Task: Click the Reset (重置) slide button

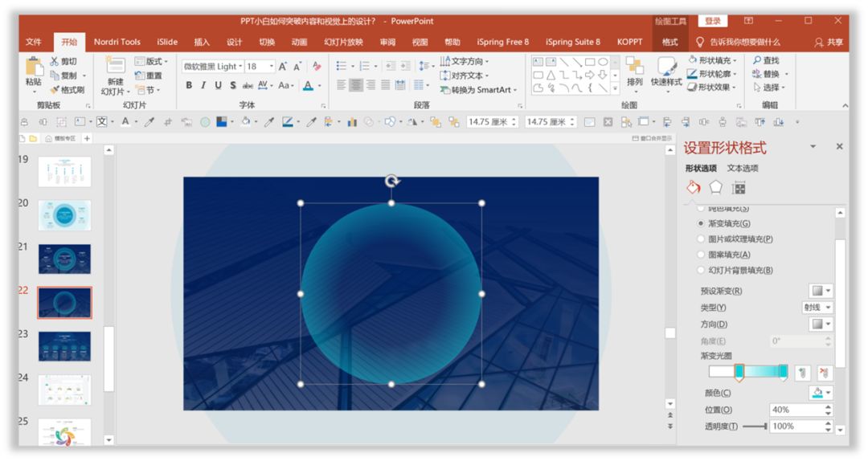Action: (x=149, y=75)
